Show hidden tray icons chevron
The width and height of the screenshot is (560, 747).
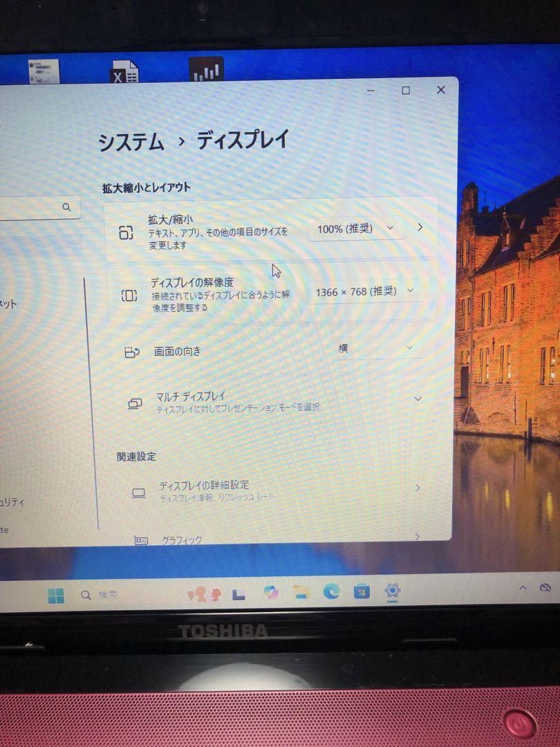523,588
